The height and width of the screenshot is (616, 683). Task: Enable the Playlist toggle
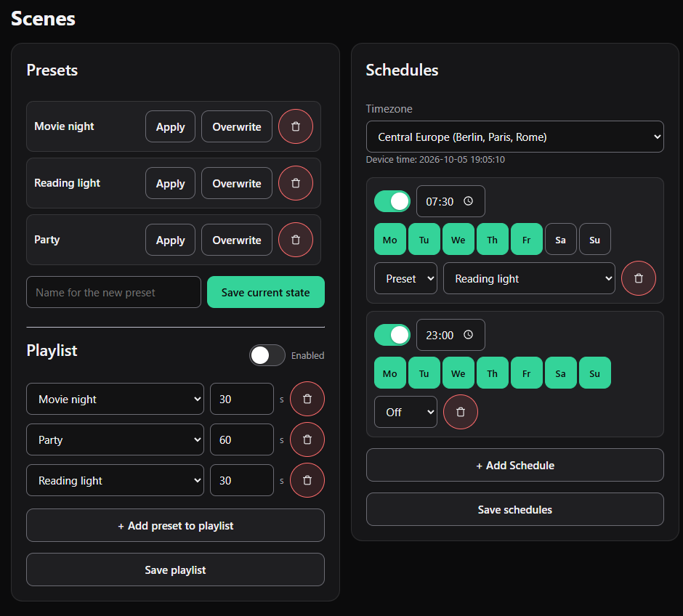point(267,355)
